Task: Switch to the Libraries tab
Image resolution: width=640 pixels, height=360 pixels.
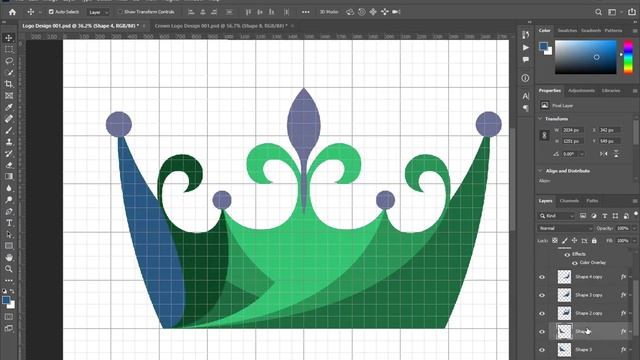Action: 611,91
